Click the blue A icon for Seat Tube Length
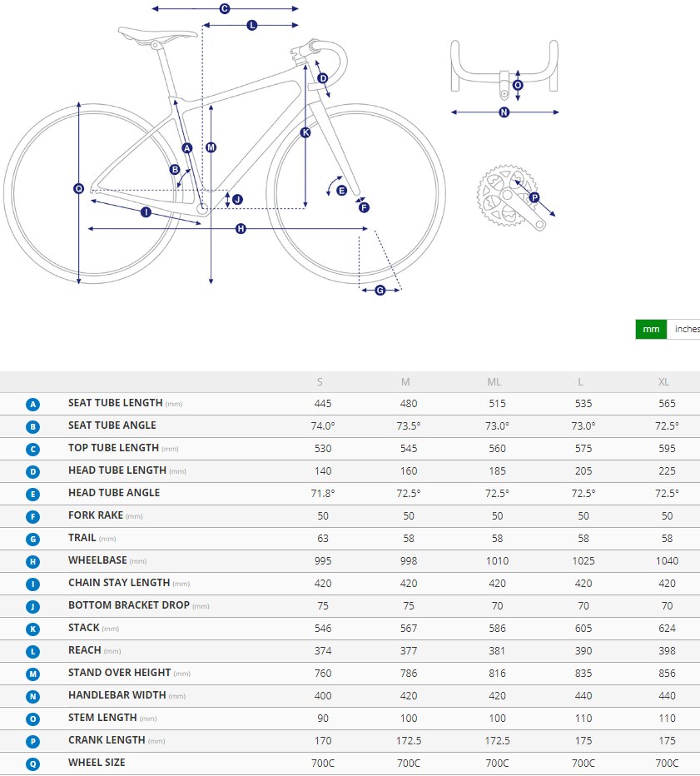This screenshot has height=776, width=700. 33,404
